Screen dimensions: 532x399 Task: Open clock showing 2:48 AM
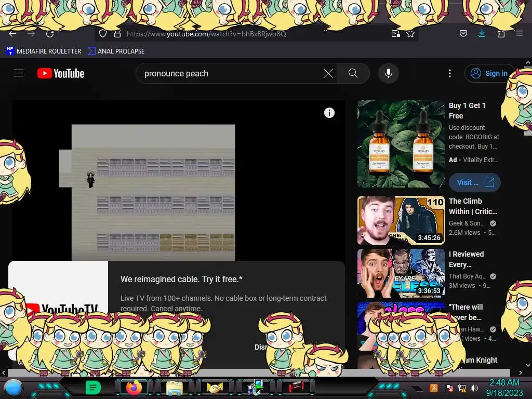(504, 388)
